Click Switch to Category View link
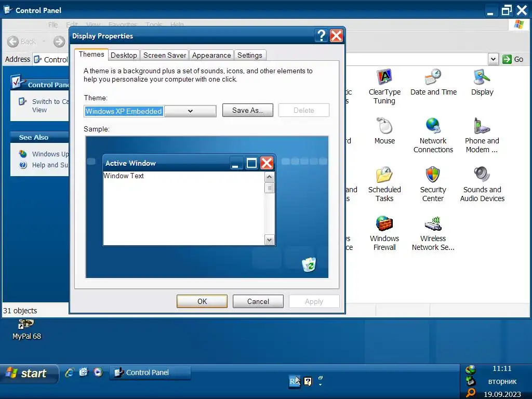 [x=50, y=105]
